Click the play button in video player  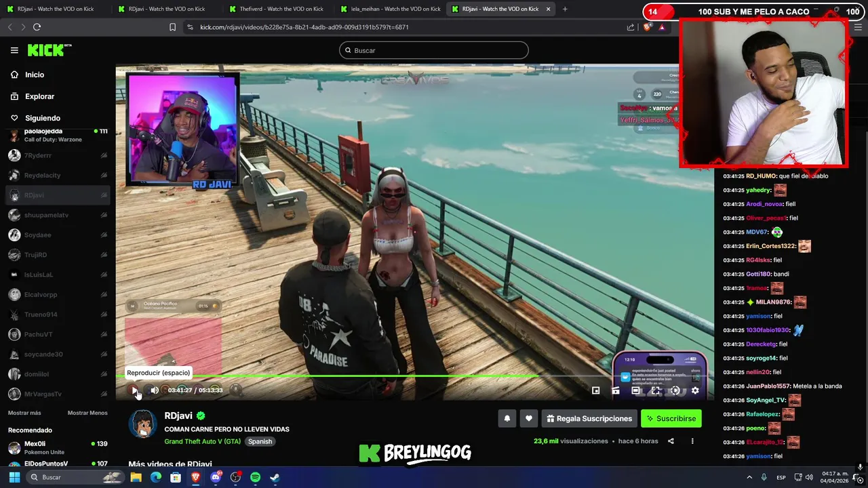tap(134, 390)
